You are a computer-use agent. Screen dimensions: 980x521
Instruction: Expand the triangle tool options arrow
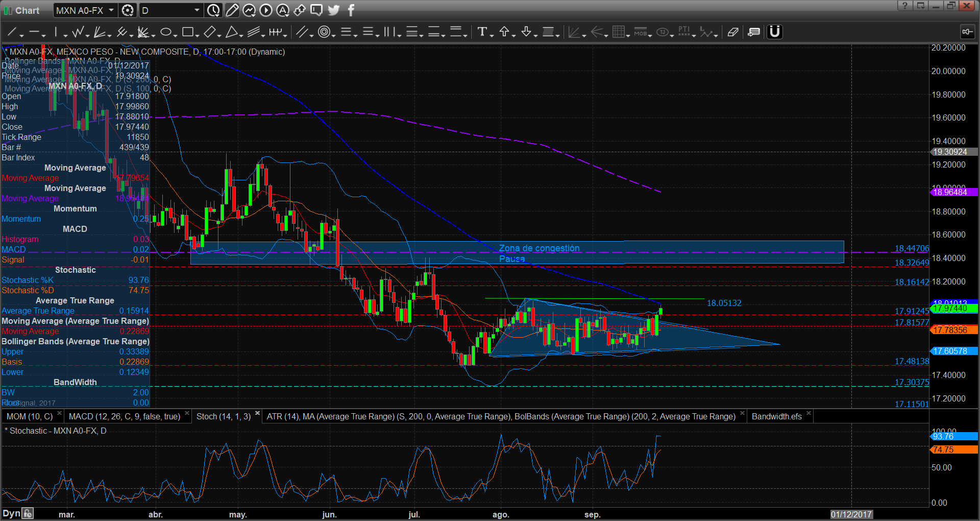click(x=241, y=35)
